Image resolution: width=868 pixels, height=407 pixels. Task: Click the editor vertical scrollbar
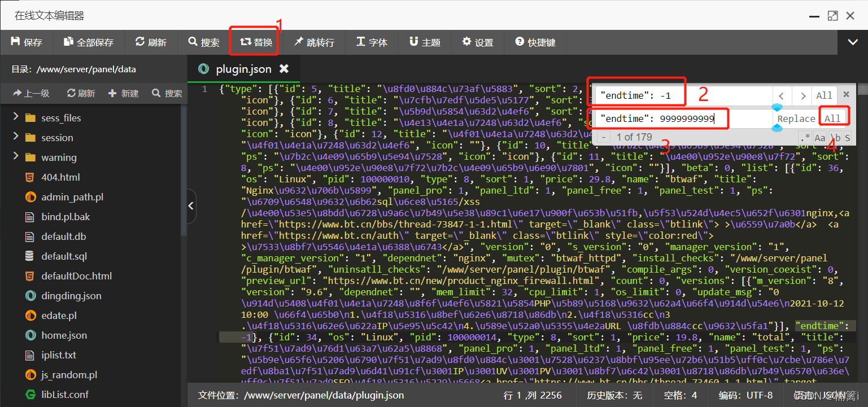click(x=863, y=233)
